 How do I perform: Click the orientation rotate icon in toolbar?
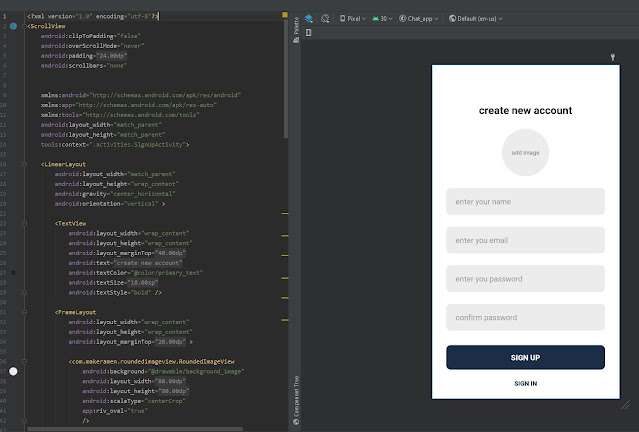click(326, 18)
